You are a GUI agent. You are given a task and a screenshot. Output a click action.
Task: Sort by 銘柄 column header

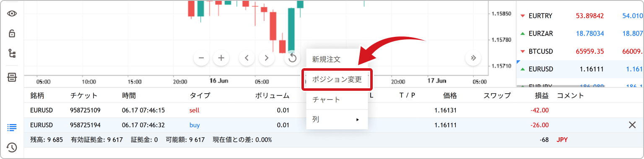37,95
